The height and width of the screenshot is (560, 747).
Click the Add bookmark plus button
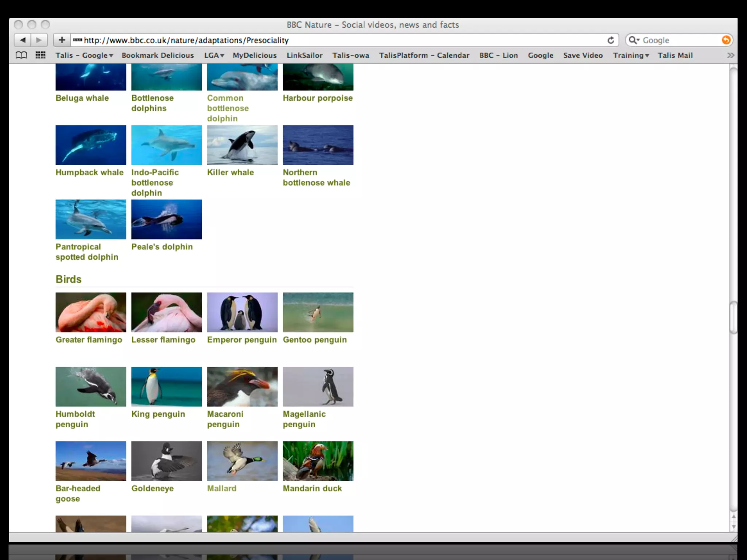pyautogui.click(x=62, y=40)
